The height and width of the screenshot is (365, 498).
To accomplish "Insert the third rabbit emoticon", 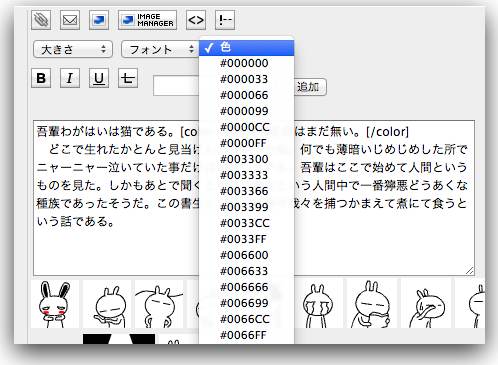I will coord(159,304).
